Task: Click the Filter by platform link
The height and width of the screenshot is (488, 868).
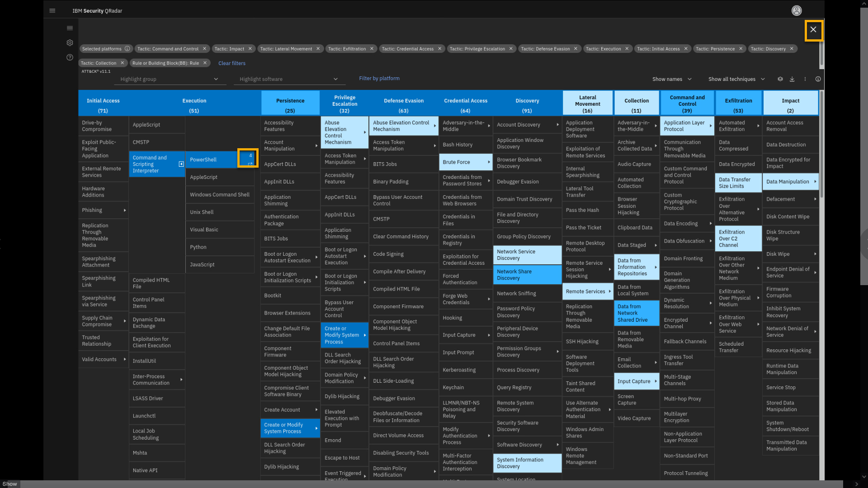Action: click(379, 78)
